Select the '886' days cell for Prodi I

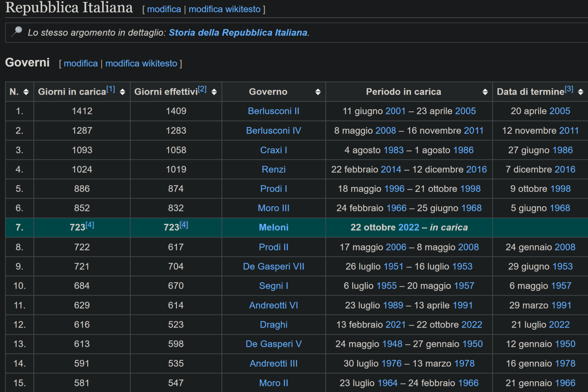[x=82, y=189]
